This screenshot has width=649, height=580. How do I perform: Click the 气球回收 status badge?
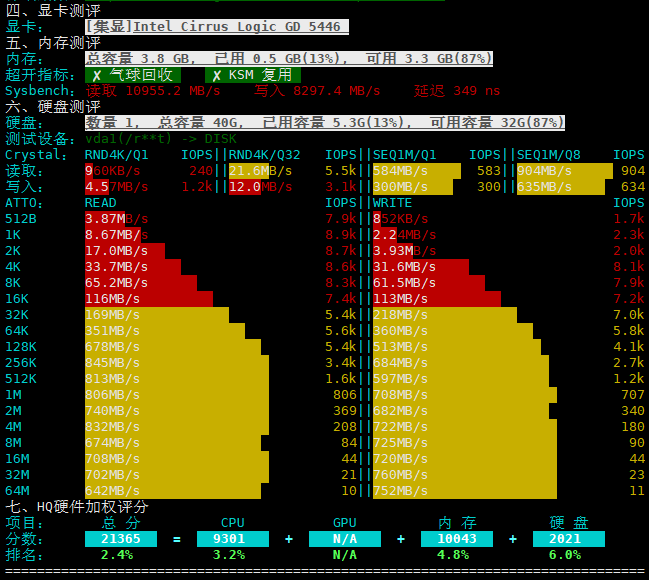[133, 75]
